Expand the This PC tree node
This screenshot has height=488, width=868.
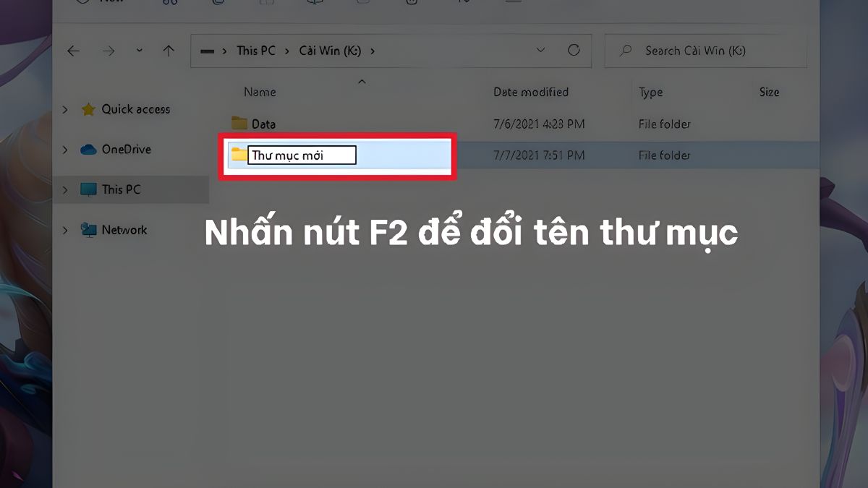tap(65, 189)
